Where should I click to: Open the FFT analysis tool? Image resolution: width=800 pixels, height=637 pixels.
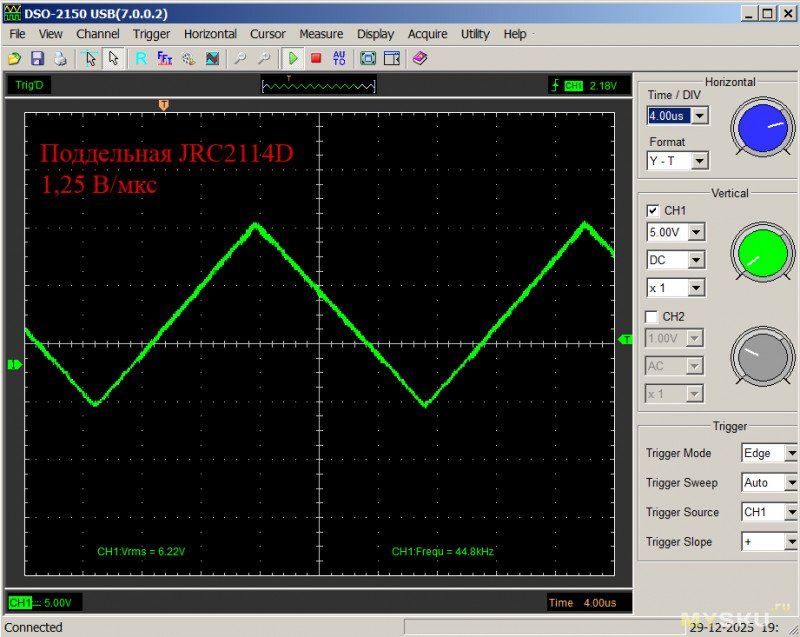point(165,59)
